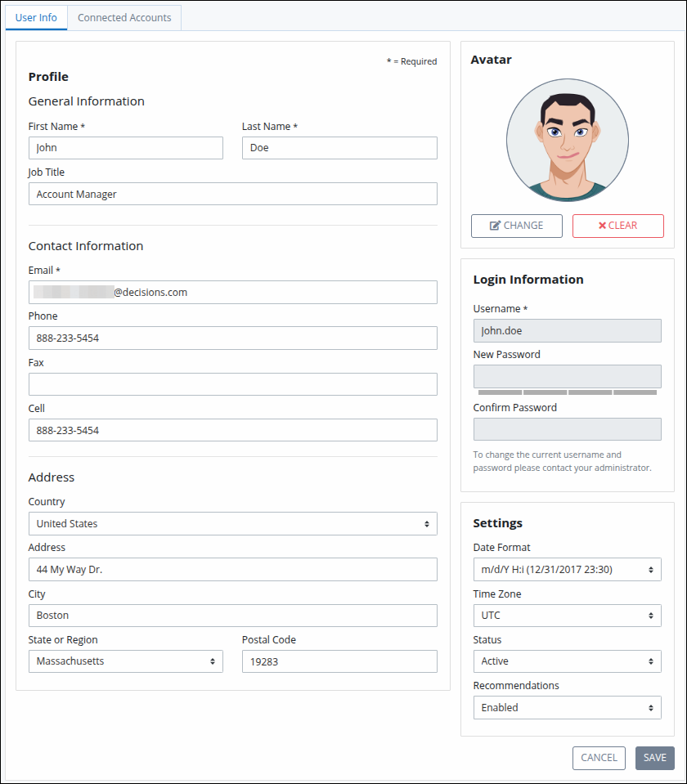Click into the Job Title field
Viewport: 687px width, 784px height.
(232, 194)
